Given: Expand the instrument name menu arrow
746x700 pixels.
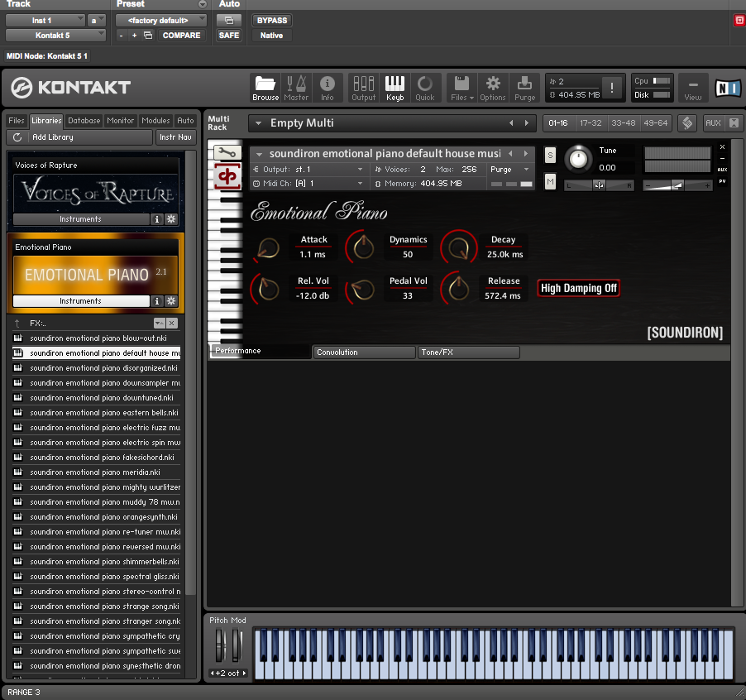Looking at the screenshot, I should pos(260,154).
